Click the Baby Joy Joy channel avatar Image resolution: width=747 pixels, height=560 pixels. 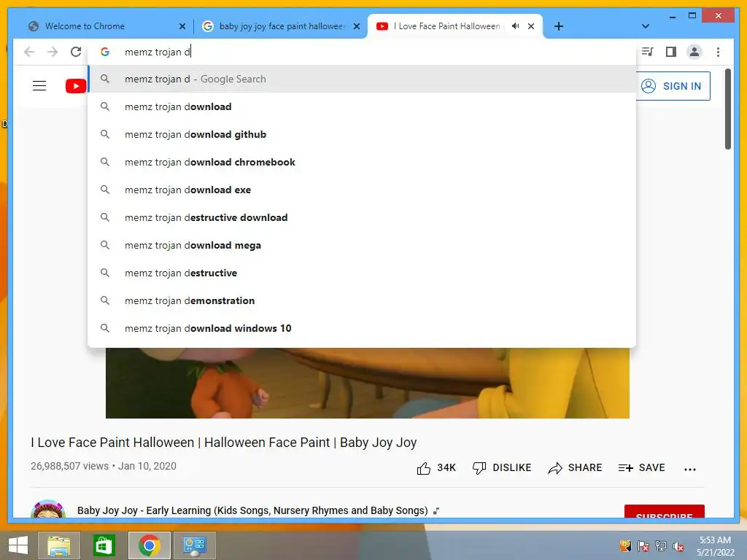pyautogui.click(x=47, y=508)
